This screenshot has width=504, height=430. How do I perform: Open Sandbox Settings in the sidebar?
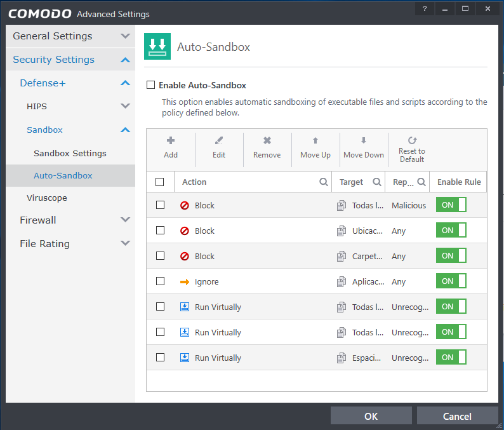point(70,154)
